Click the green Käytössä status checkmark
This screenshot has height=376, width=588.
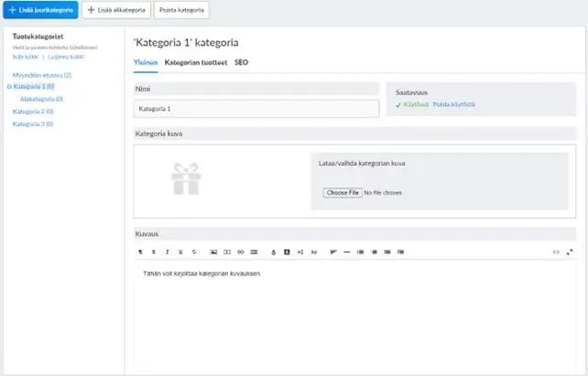(398, 105)
